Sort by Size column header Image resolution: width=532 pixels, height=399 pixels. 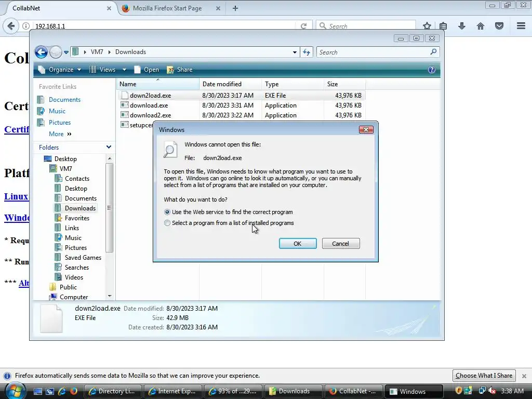pos(345,84)
